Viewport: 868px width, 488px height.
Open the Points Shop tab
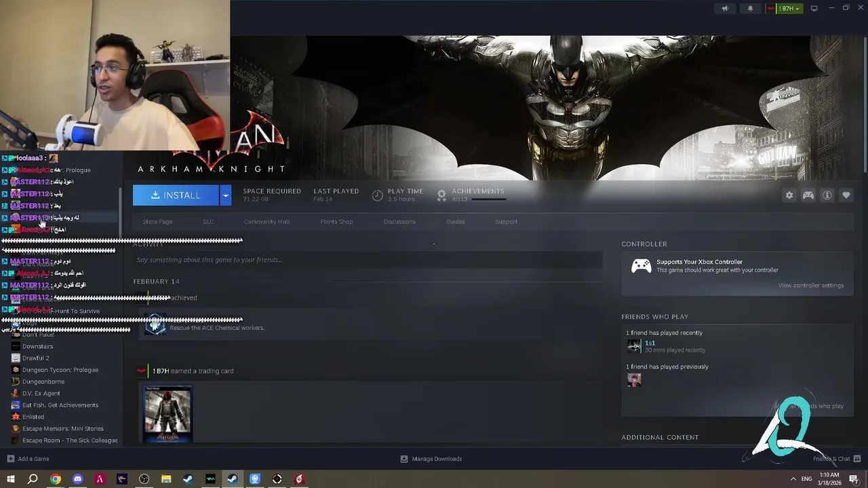coord(336,222)
